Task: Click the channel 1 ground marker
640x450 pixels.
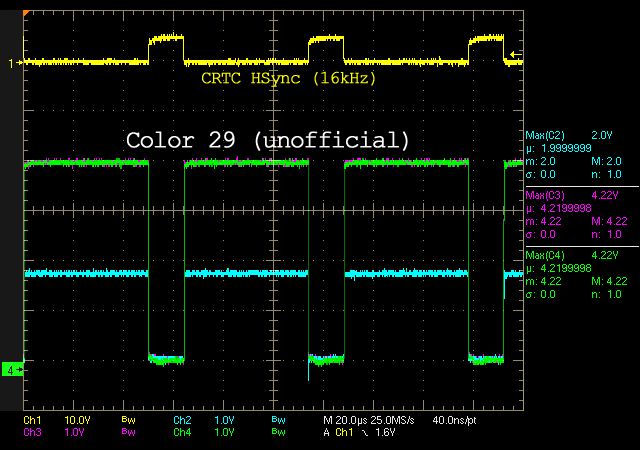Action: [x=16, y=63]
